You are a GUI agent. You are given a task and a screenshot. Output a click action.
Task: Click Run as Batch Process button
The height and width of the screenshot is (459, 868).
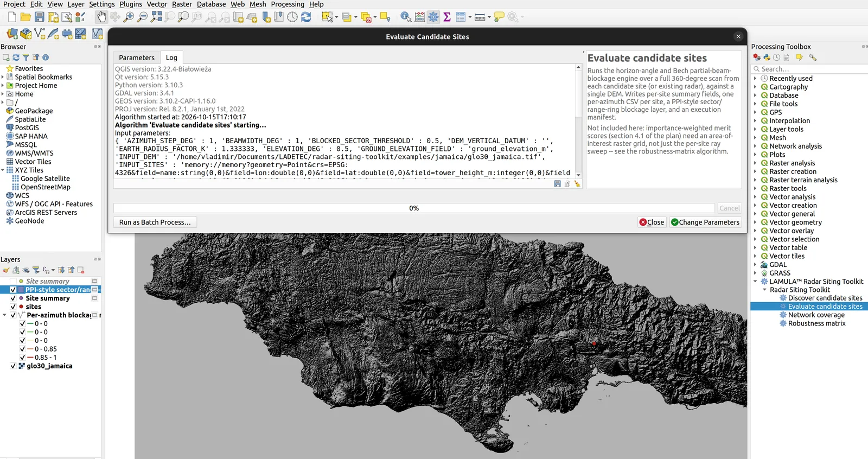pos(155,222)
